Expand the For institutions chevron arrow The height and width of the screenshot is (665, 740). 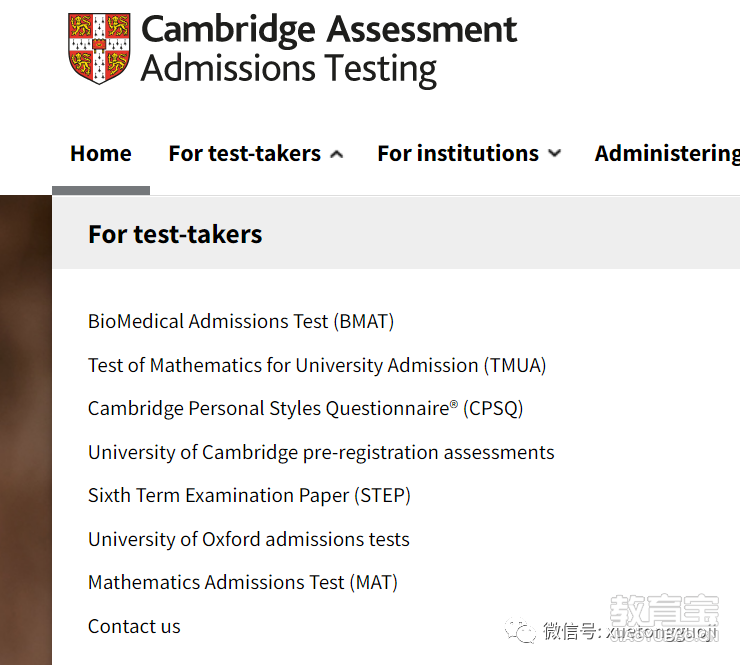555,153
